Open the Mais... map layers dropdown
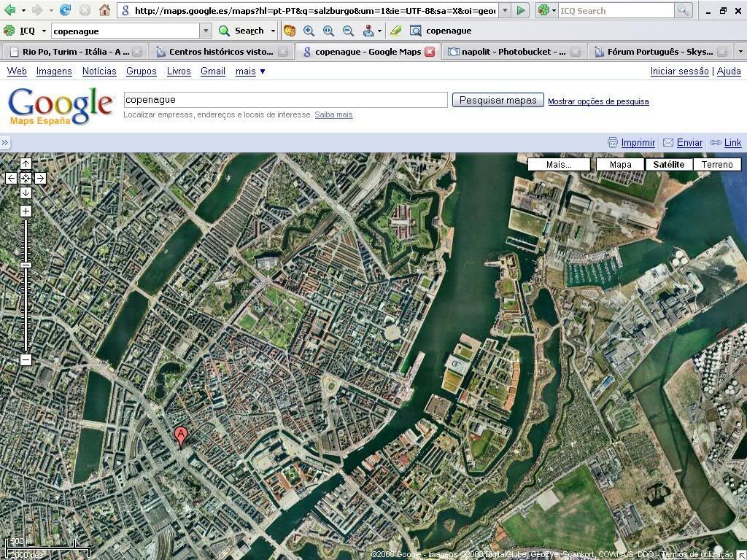747x560 pixels. tap(559, 165)
